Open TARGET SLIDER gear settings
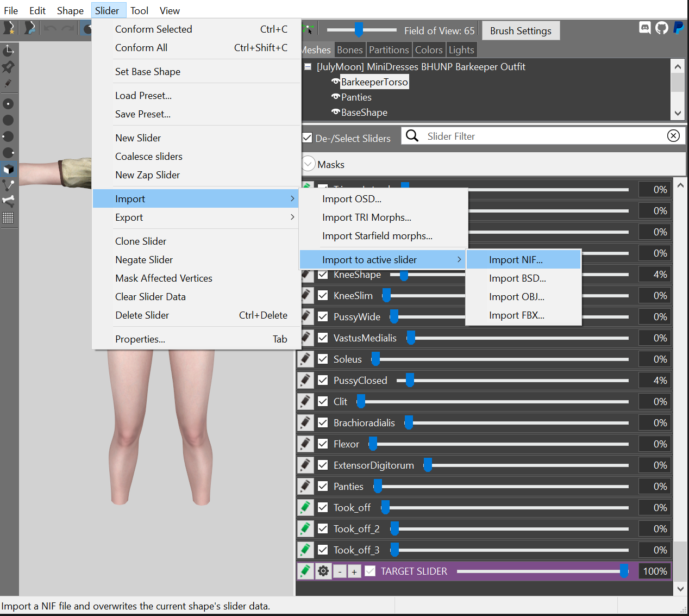689x616 pixels. (323, 571)
